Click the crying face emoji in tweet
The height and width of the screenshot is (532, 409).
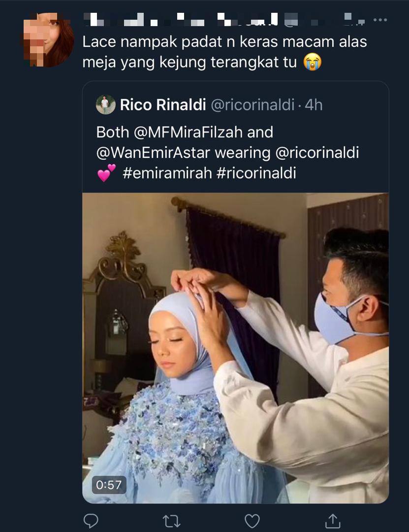[x=313, y=63]
